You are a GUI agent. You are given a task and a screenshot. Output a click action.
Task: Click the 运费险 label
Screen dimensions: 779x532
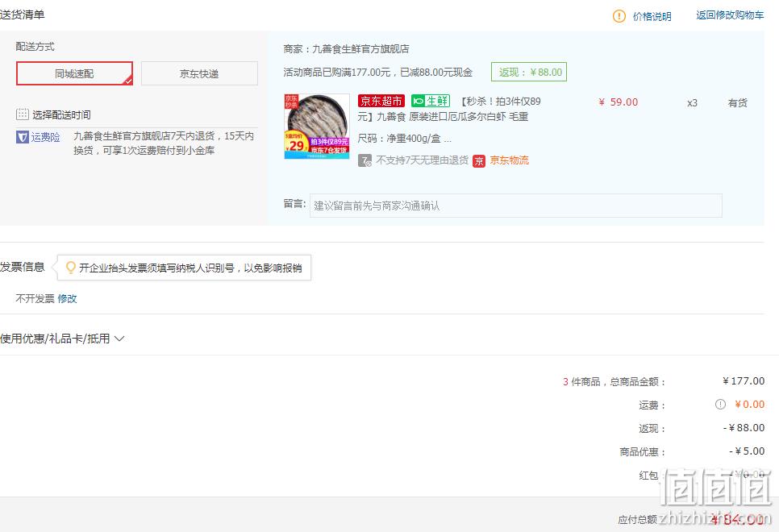46,137
